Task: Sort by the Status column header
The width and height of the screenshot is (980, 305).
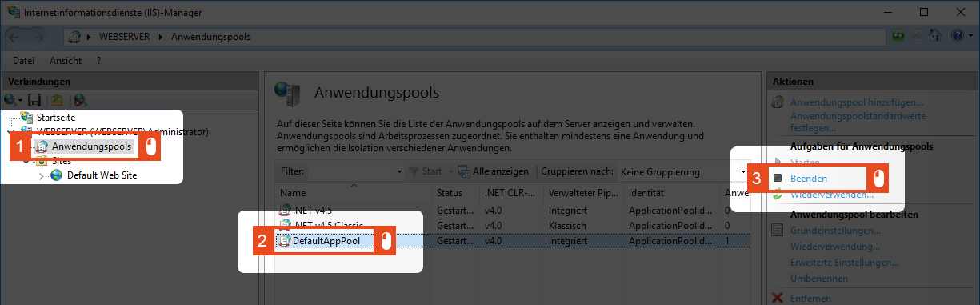Action: coord(456,193)
